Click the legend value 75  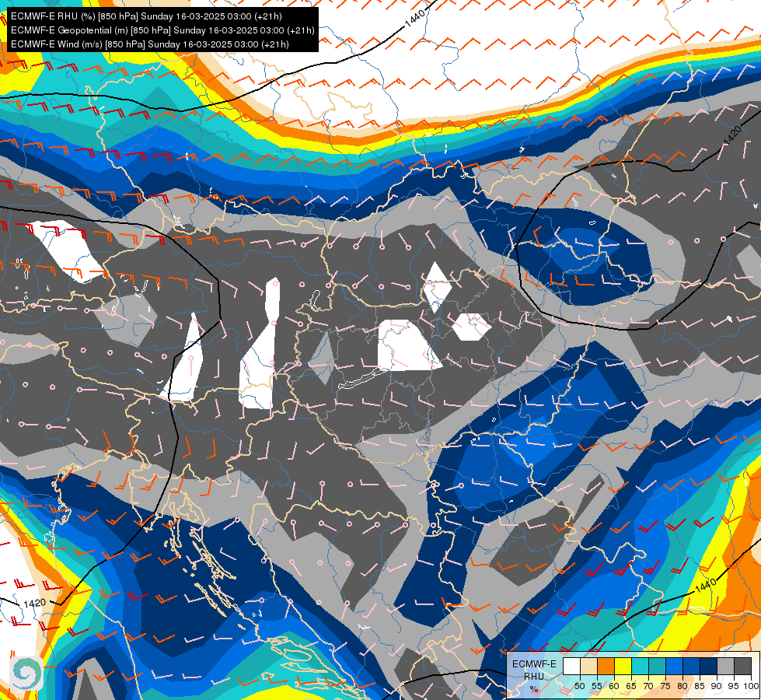tap(665, 686)
